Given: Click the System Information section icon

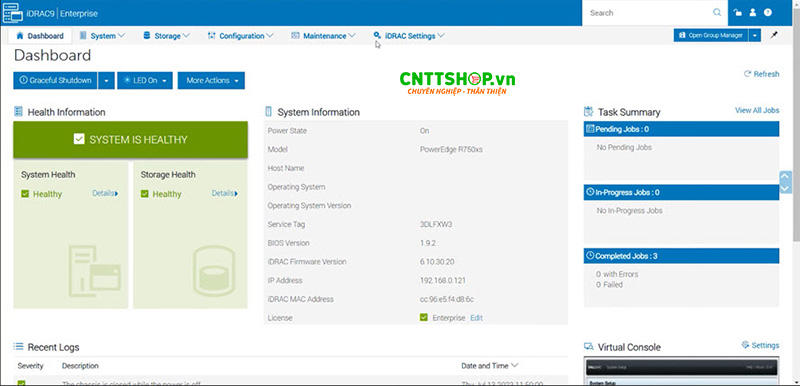Looking at the screenshot, I should pyautogui.click(x=268, y=112).
